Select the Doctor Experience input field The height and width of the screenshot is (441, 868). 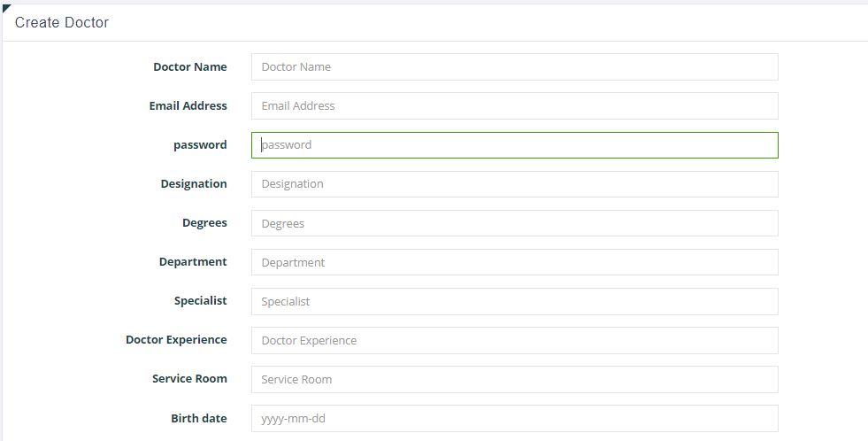[514, 340]
